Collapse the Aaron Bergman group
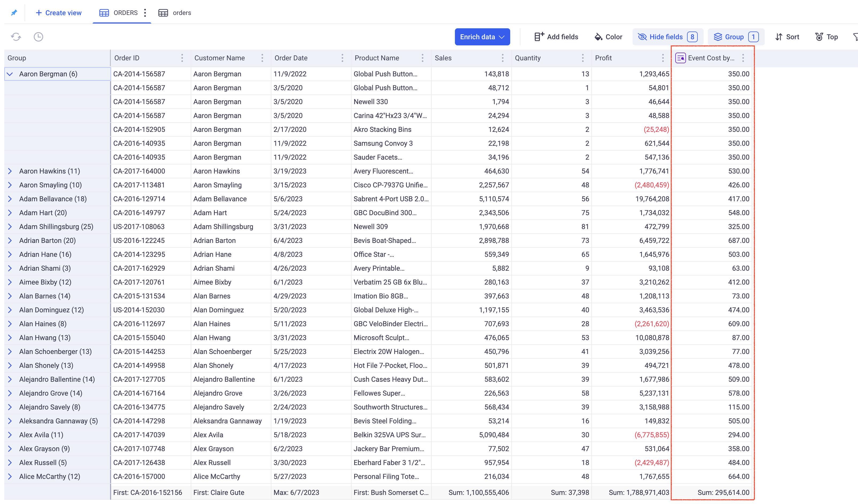 10,74
